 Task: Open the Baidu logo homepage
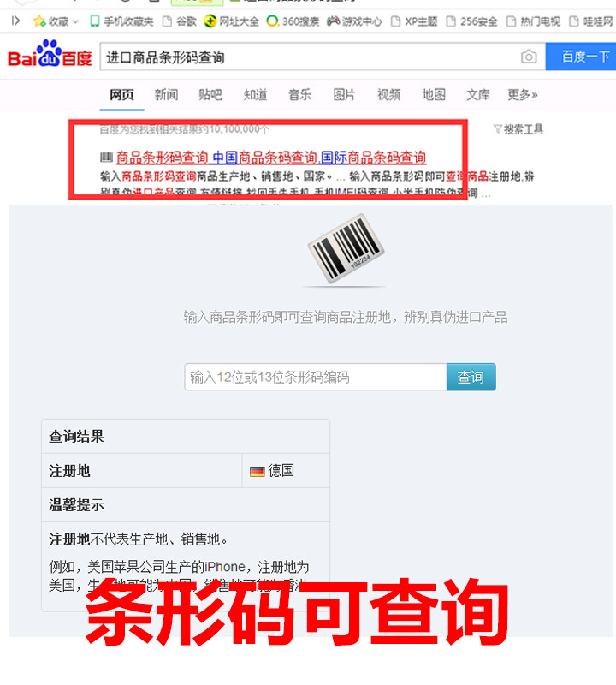click(x=50, y=54)
